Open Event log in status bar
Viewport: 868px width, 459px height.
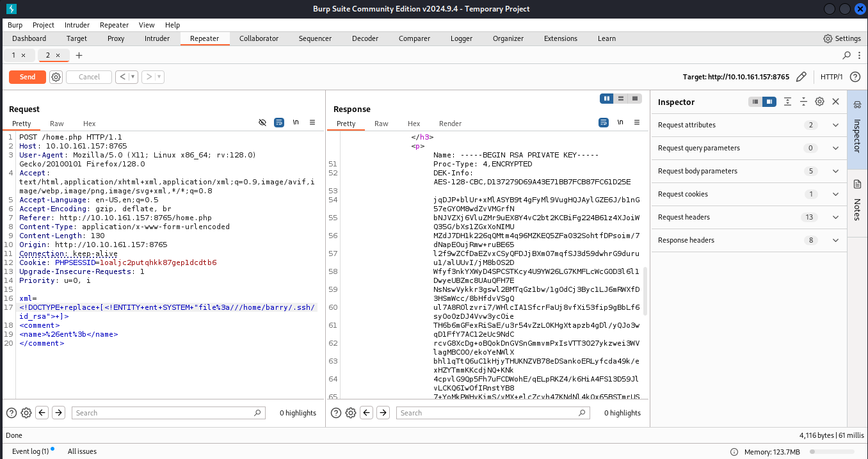pos(30,451)
